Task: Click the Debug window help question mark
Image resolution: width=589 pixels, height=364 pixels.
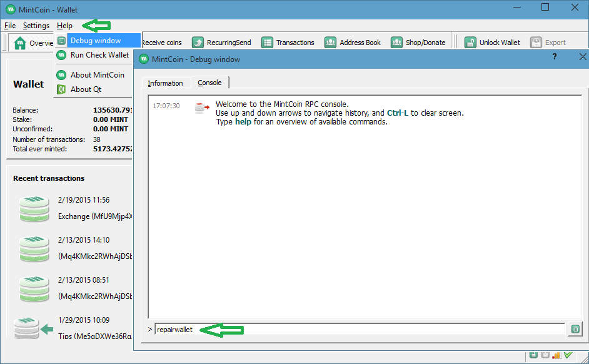Action: [555, 57]
